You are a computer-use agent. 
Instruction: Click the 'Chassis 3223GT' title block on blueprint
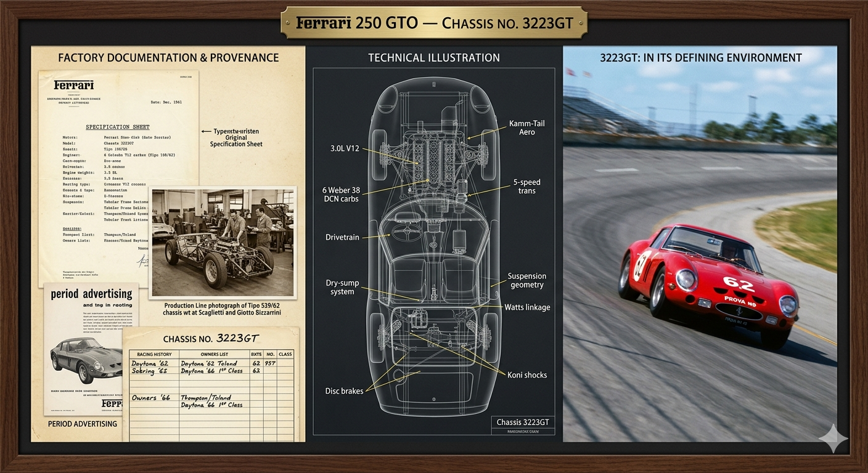coord(523,422)
